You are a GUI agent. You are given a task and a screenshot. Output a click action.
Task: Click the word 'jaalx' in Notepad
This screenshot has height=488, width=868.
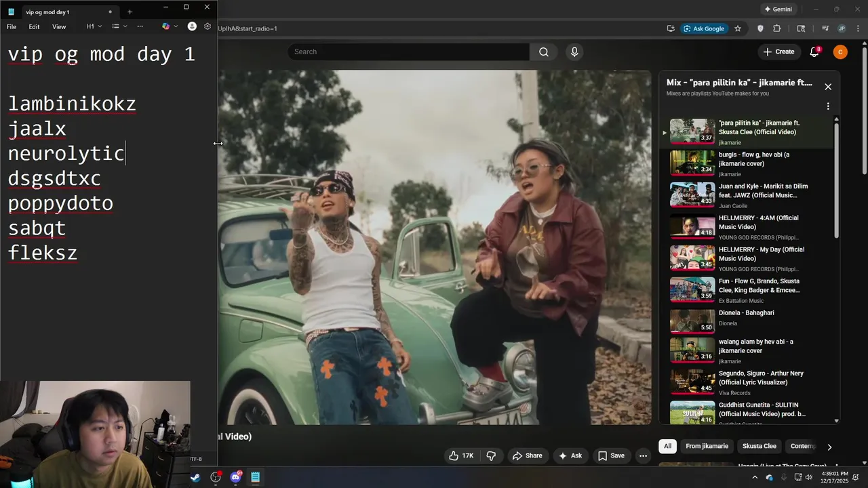pyautogui.click(x=37, y=129)
